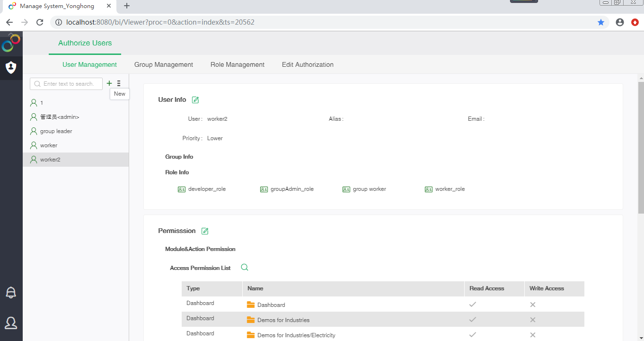Click the User value worker2 in User Info

point(217,119)
